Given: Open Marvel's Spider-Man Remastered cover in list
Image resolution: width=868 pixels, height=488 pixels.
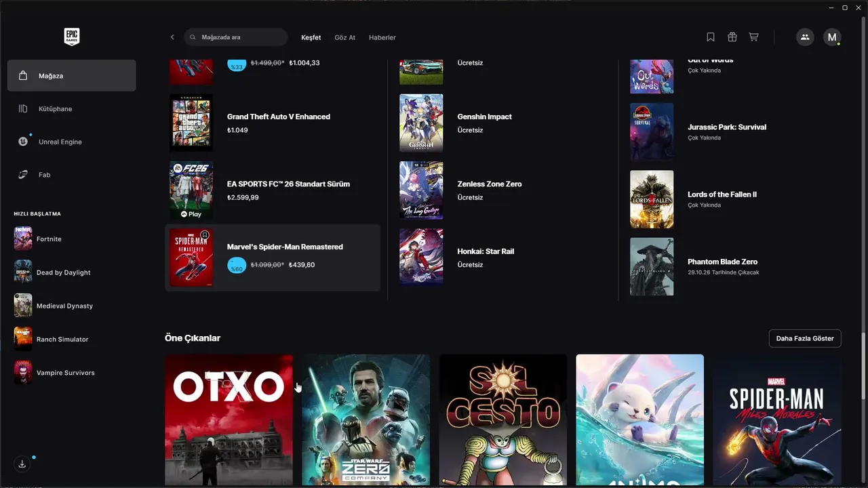Looking at the screenshot, I should click(191, 258).
